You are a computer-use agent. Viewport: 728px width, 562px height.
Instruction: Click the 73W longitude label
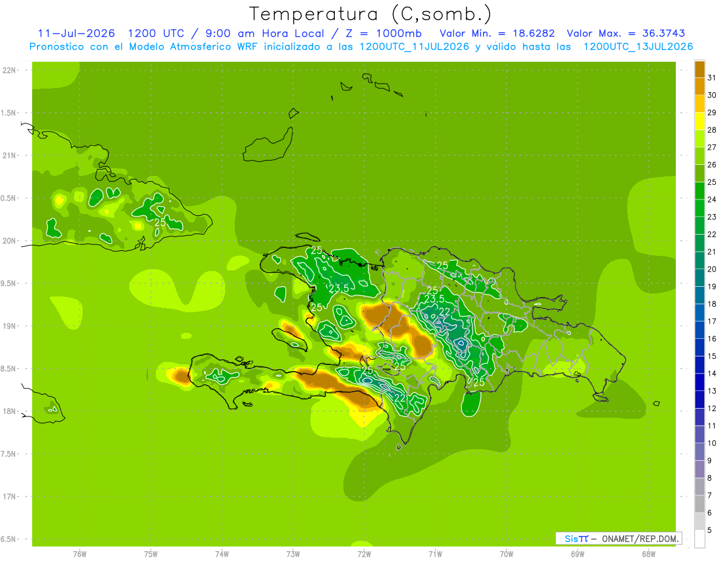coord(293,554)
